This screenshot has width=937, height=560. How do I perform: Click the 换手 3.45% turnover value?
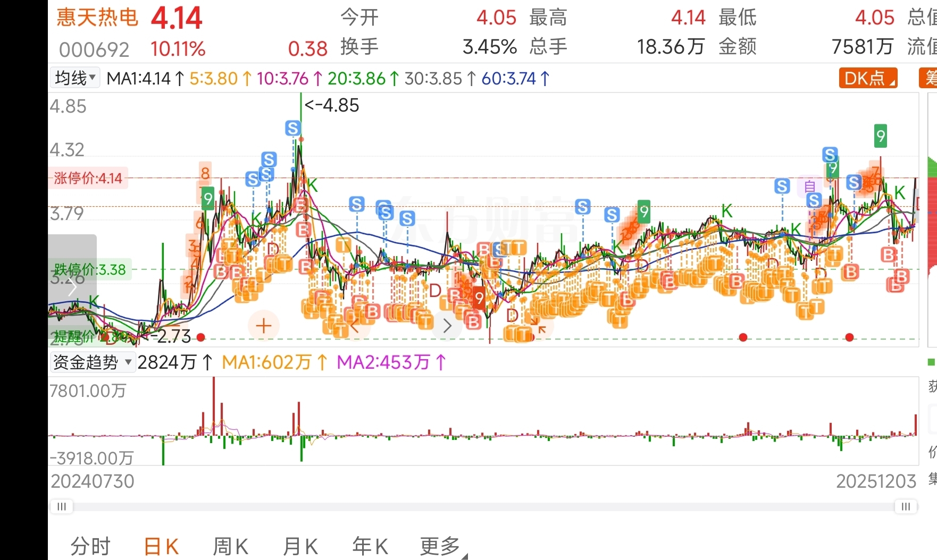click(489, 47)
